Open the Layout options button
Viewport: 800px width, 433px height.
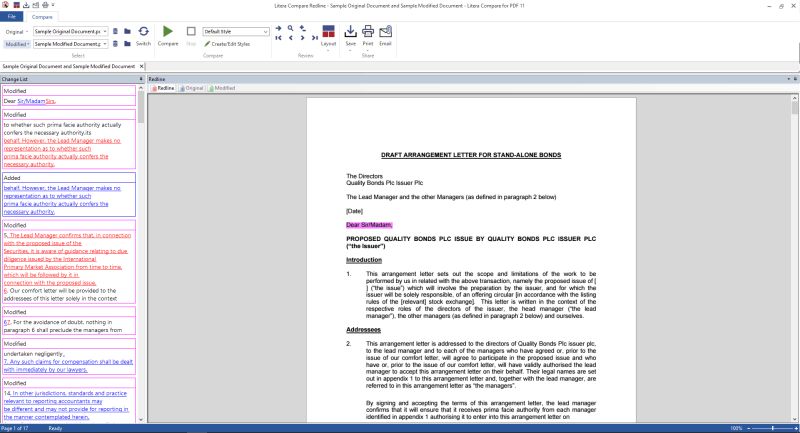328,36
